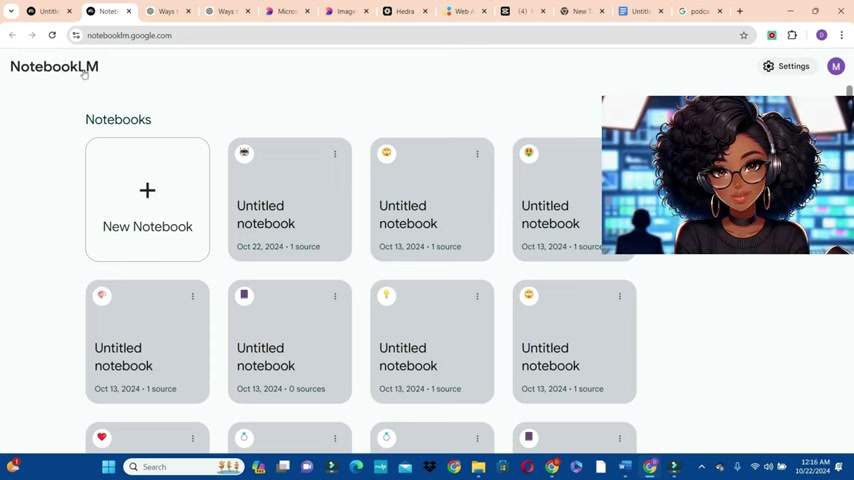Image resolution: width=854 pixels, height=480 pixels.
Task: Switch to the Hedra tab
Action: coord(405,11)
